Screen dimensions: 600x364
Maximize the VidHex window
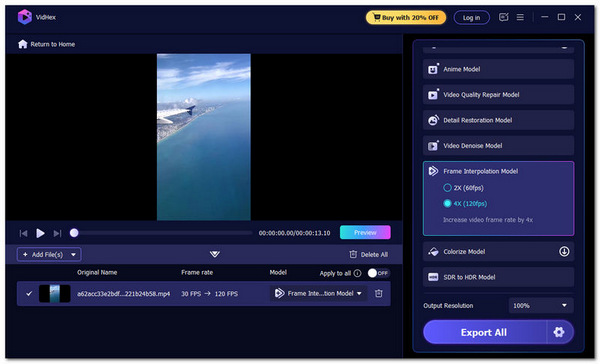click(561, 17)
